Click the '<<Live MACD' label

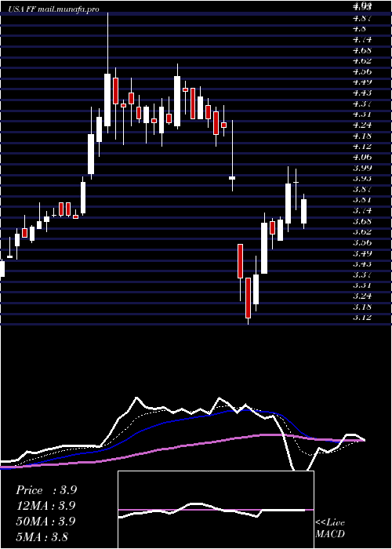click(330, 529)
